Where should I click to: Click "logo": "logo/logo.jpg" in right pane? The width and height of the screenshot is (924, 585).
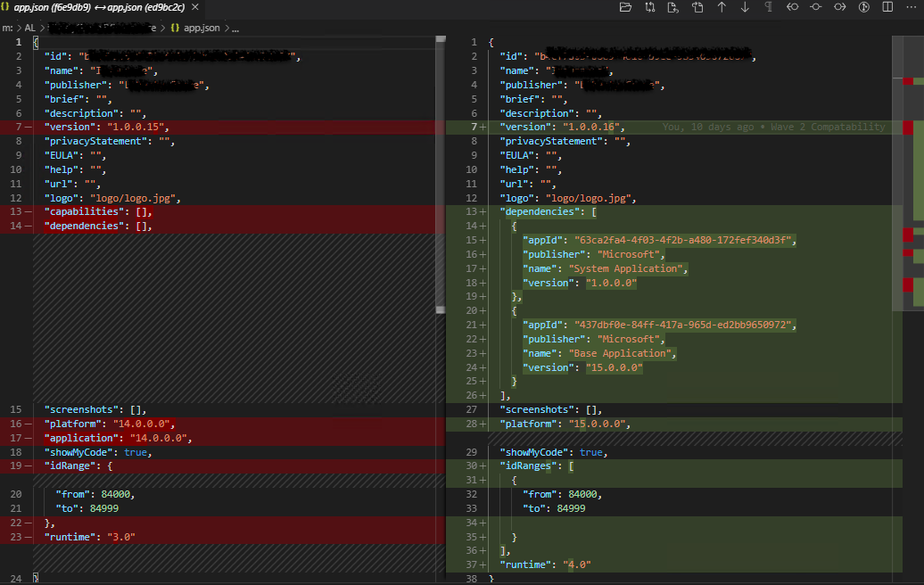pos(568,198)
